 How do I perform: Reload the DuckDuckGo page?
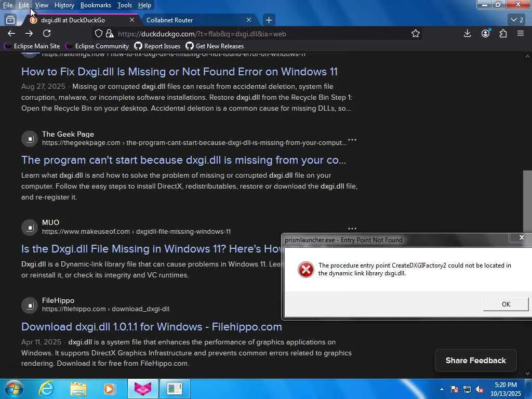tap(47, 33)
